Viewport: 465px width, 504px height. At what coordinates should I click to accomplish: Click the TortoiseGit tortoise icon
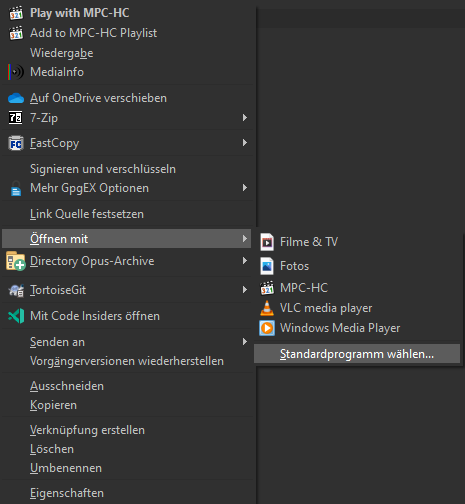[x=16, y=290]
